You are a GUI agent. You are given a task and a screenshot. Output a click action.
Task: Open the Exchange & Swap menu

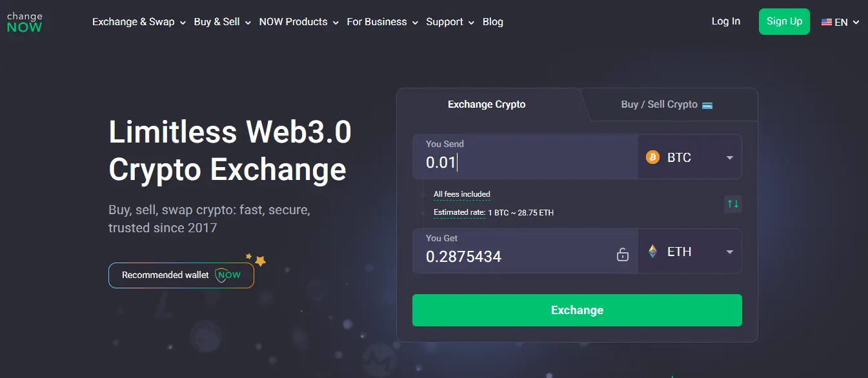click(x=134, y=21)
